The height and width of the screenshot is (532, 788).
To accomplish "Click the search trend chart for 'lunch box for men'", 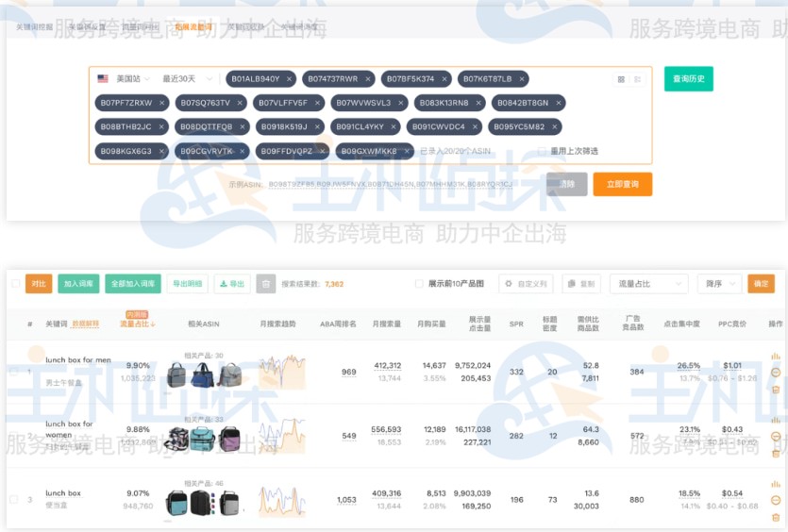I will (x=282, y=373).
